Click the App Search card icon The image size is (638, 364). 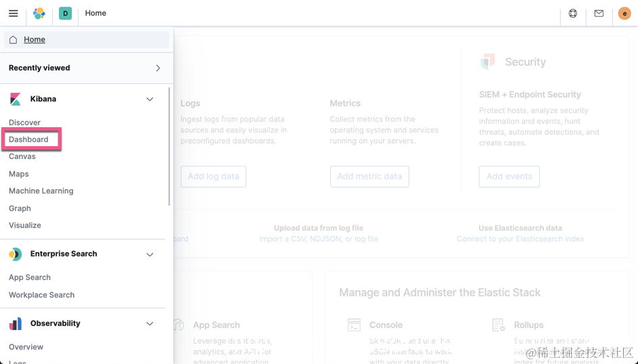(x=179, y=325)
